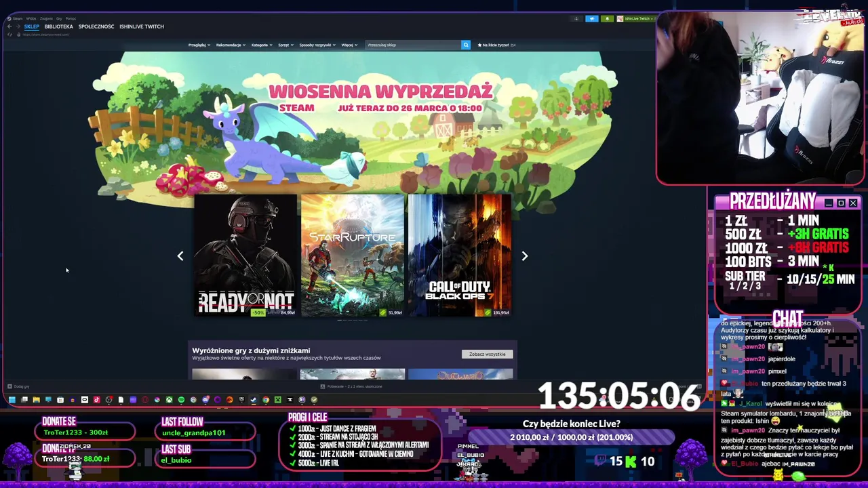Click the store URL address field
The image size is (868, 488).
click(46, 35)
